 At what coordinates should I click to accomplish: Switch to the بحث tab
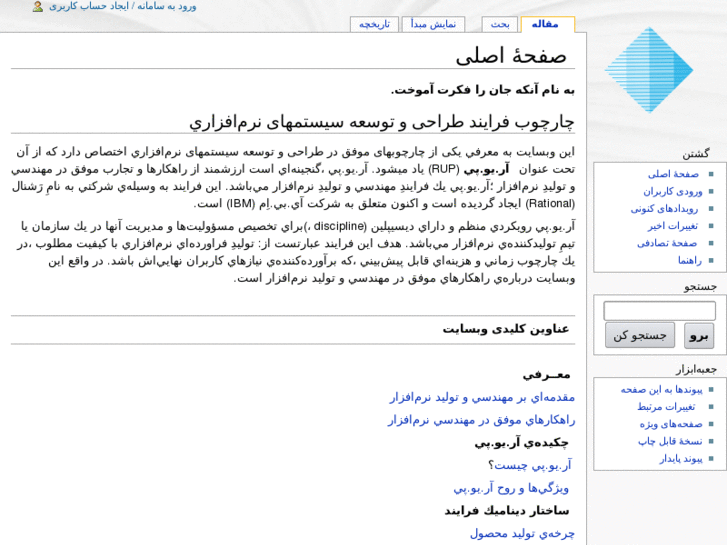(x=500, y=25)
